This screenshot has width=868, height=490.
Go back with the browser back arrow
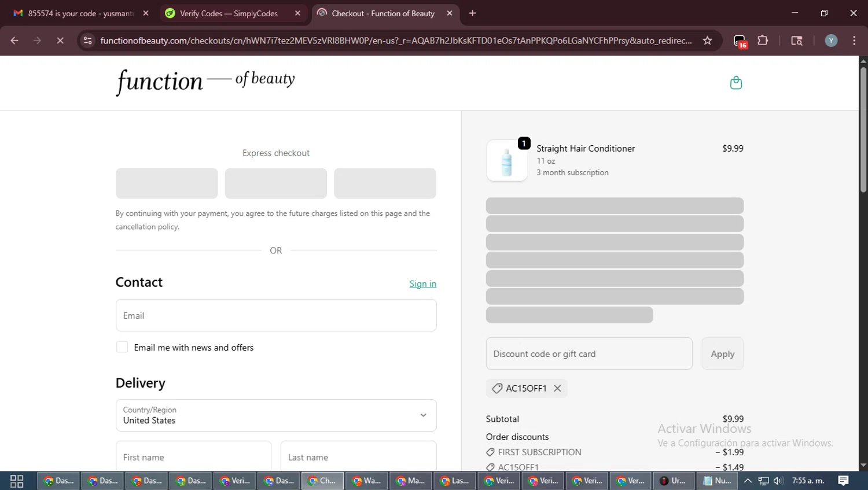[14, 40]
